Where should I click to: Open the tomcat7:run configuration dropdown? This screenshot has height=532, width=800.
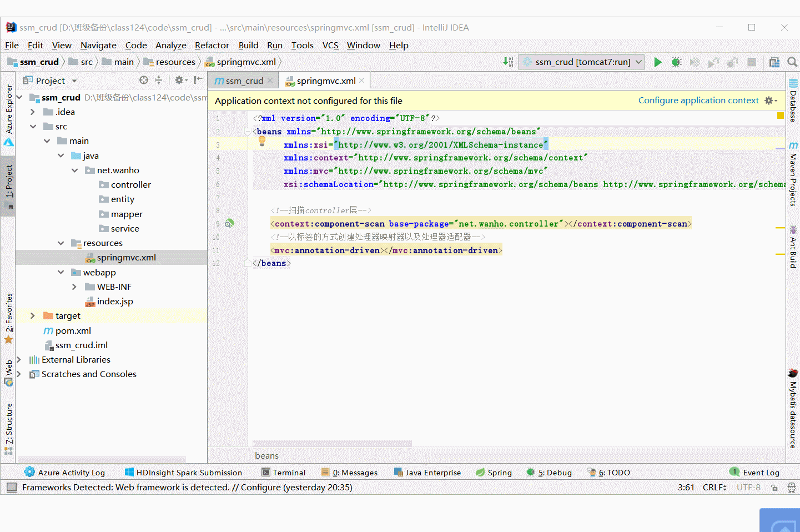tap(637, 62)
